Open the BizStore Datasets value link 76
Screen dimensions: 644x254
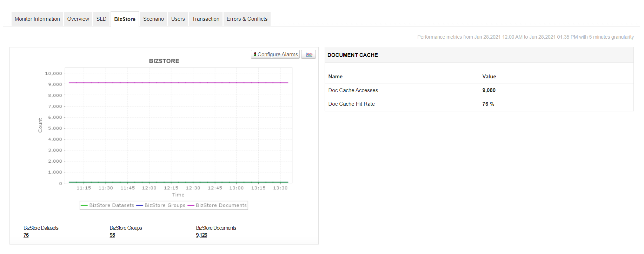(26, 235)
